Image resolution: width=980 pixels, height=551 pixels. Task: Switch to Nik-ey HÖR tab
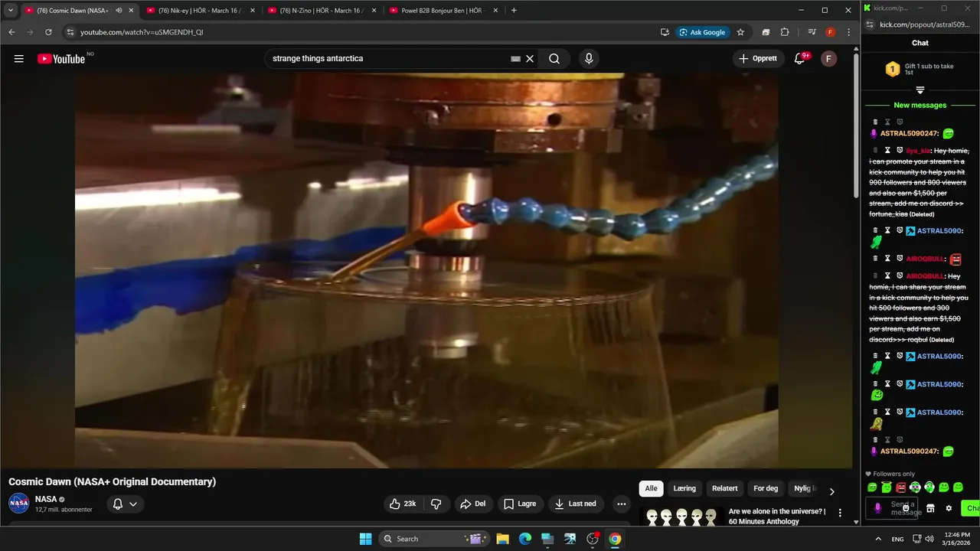[201, 11]
